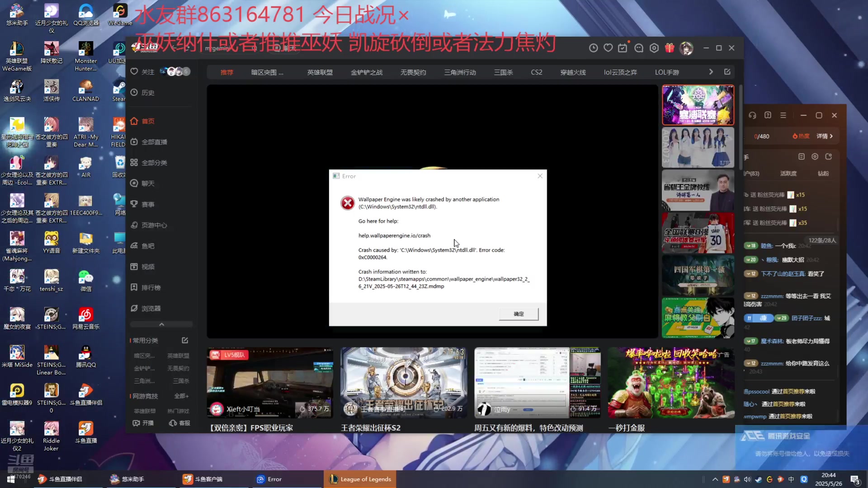Click the heart favorites icon in Douyu title bar
Screen dimensions: 868x488
coord(608,48)
